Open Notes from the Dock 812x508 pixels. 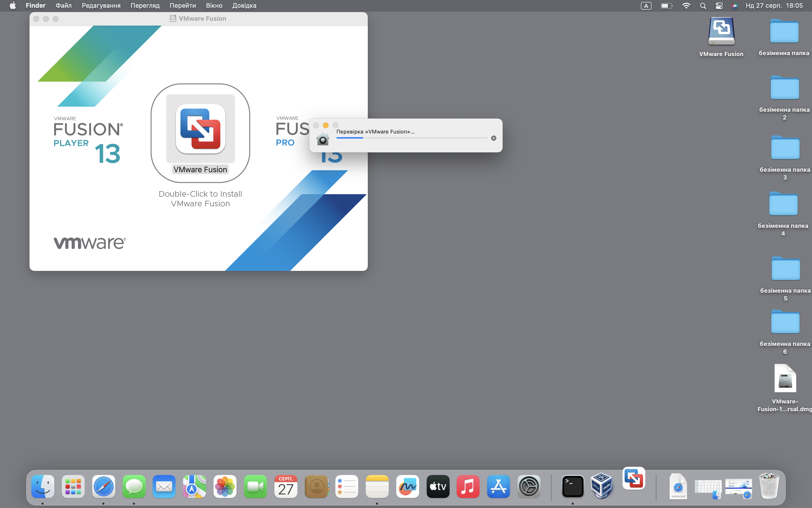(x=377, y=486)
